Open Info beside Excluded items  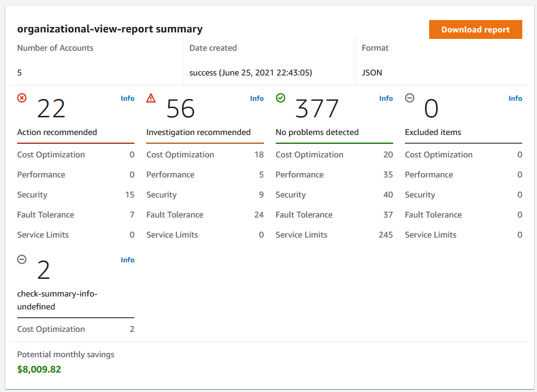tap(515, 98)
